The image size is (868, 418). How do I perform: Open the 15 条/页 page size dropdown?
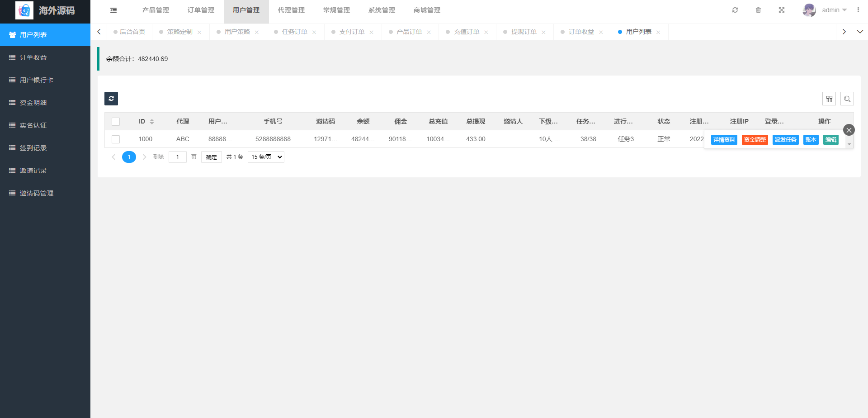[x=266, y=157]
